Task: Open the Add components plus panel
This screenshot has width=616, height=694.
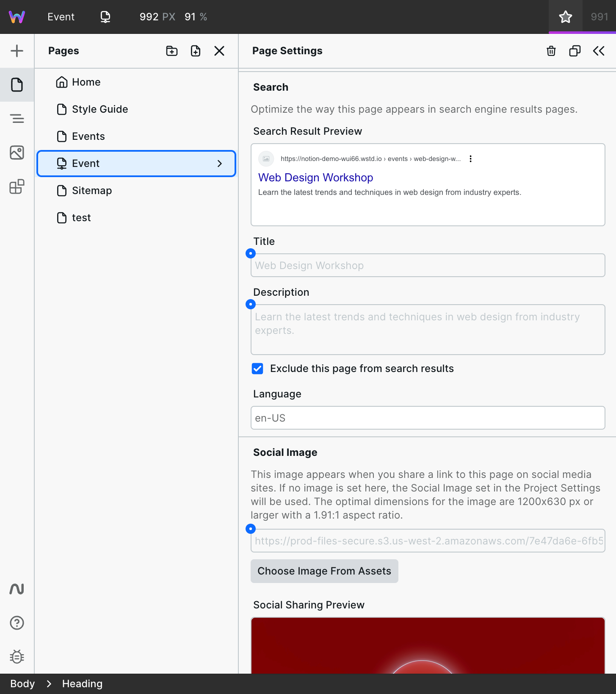Action: (17, 51)
